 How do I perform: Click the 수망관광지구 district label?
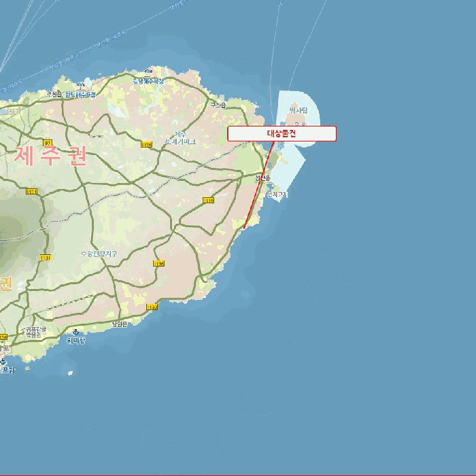(x=99, y=254)
